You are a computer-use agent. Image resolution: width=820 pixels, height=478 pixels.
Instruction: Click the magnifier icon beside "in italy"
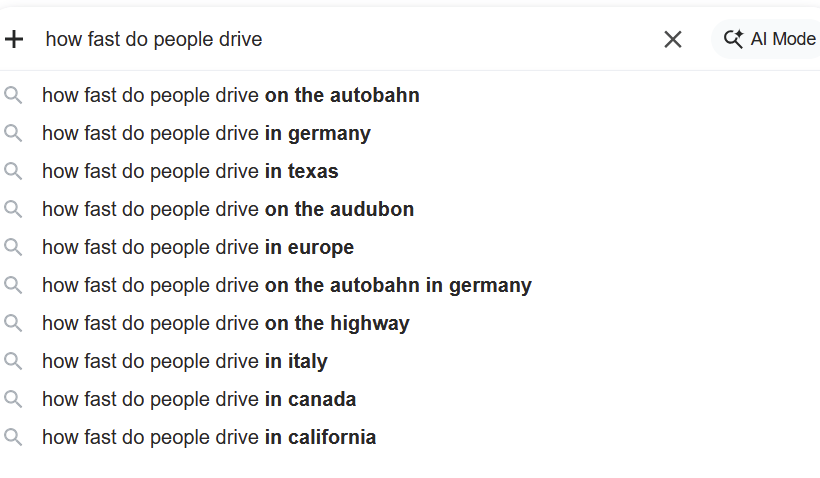[13, 362]
